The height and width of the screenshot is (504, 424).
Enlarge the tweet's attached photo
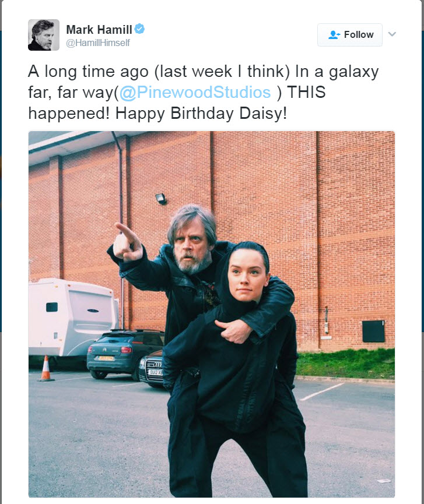[x=211, y=314]
